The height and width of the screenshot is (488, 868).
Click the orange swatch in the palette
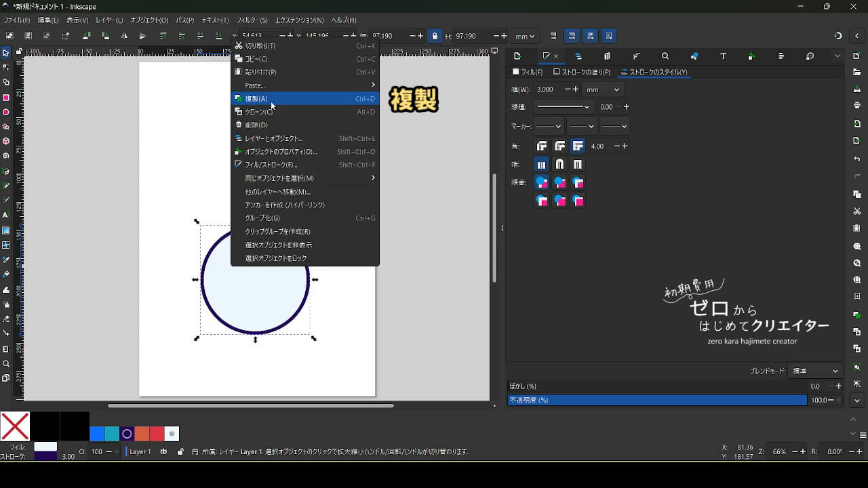click(142, 434)
